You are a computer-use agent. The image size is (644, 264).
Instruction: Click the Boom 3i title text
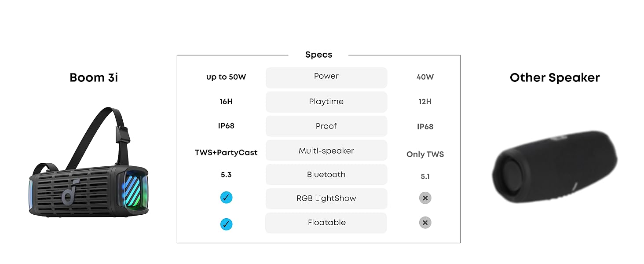click(94, 78)
